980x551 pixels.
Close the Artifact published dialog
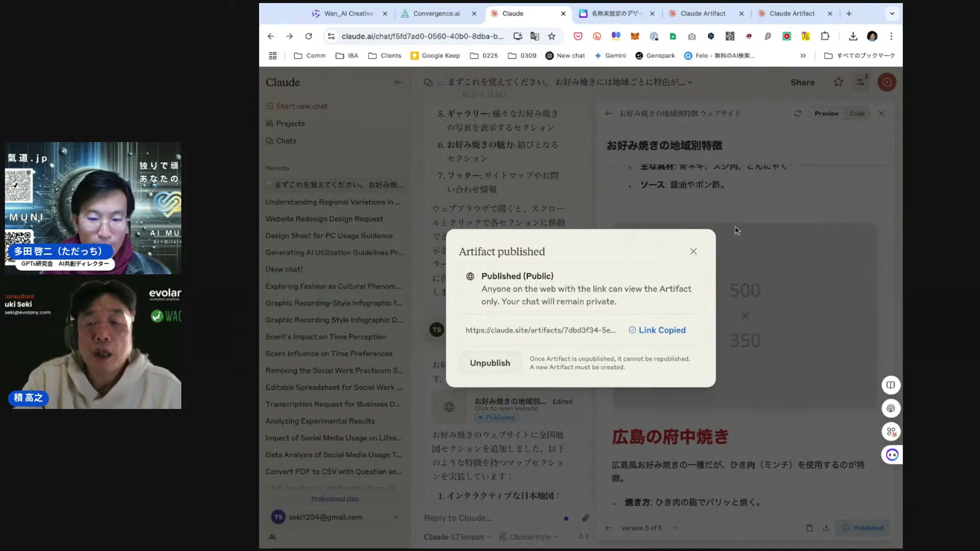[693, 252]
